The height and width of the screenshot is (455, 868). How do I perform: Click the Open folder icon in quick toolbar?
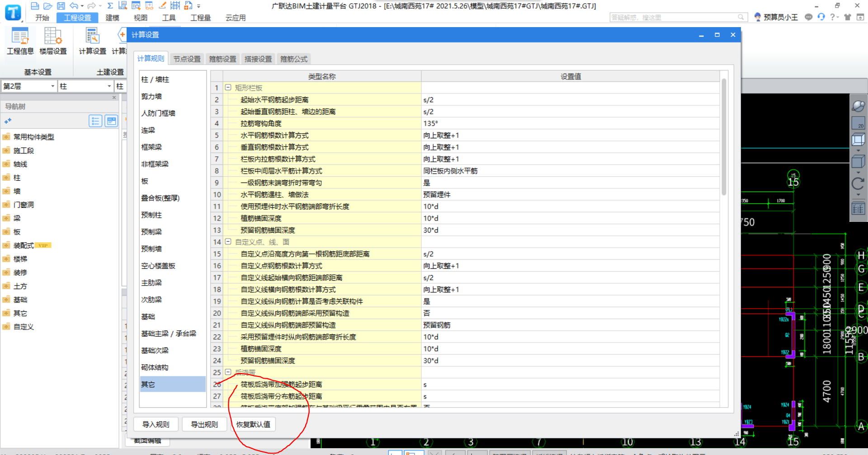click(x=48, y=6)
